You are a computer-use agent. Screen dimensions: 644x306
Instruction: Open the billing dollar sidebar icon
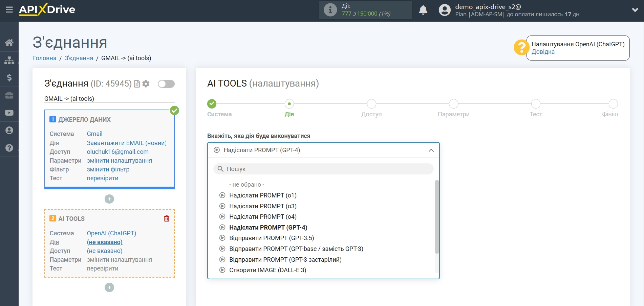pos(9,78)
